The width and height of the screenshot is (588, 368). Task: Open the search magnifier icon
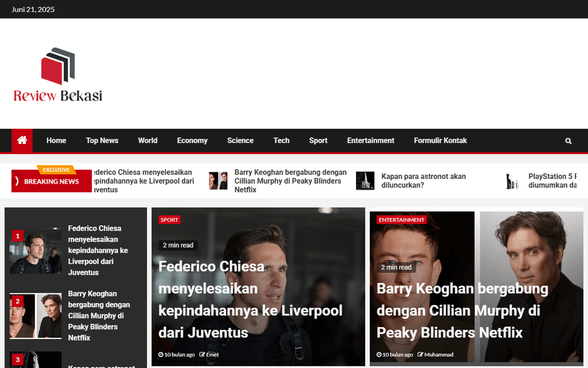(568, 141)
